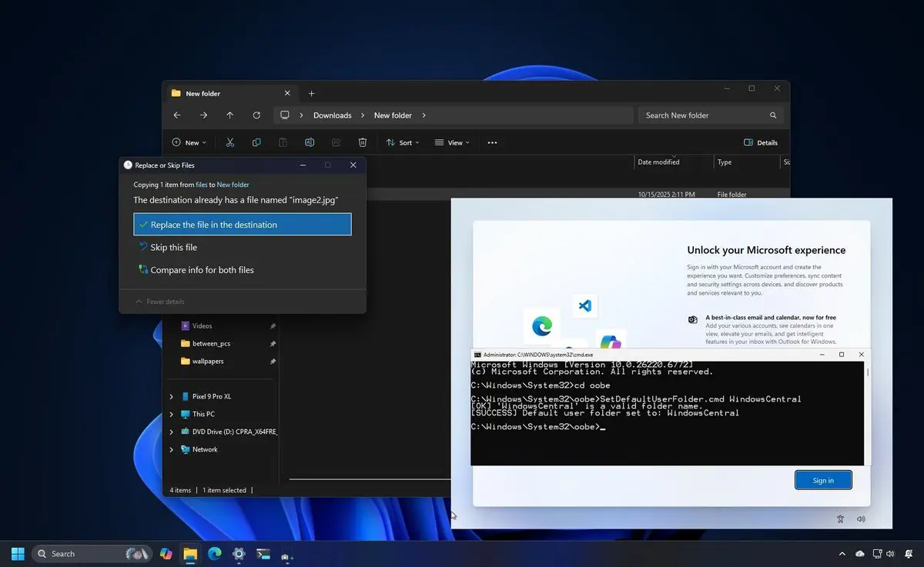Image resolution: width=924 pixels, height=567 pixels.
Task: Expand the Pixel 9 Pro XL node
Action: [172, 396]
